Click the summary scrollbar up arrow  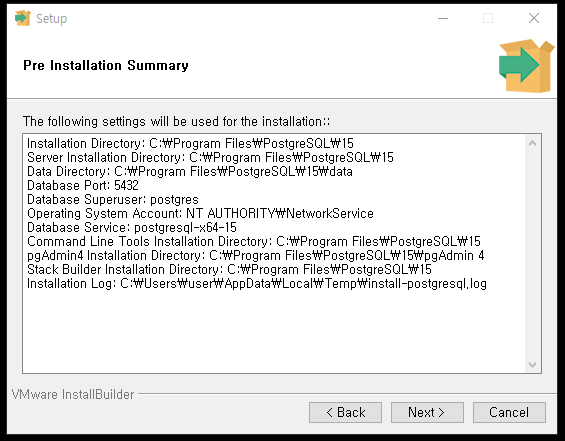532,143
